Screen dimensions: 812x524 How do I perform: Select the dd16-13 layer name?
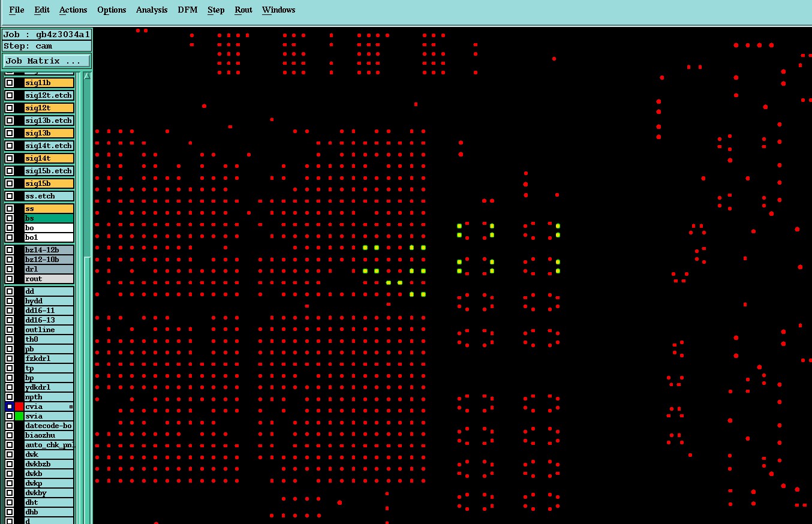coord(49,320)
